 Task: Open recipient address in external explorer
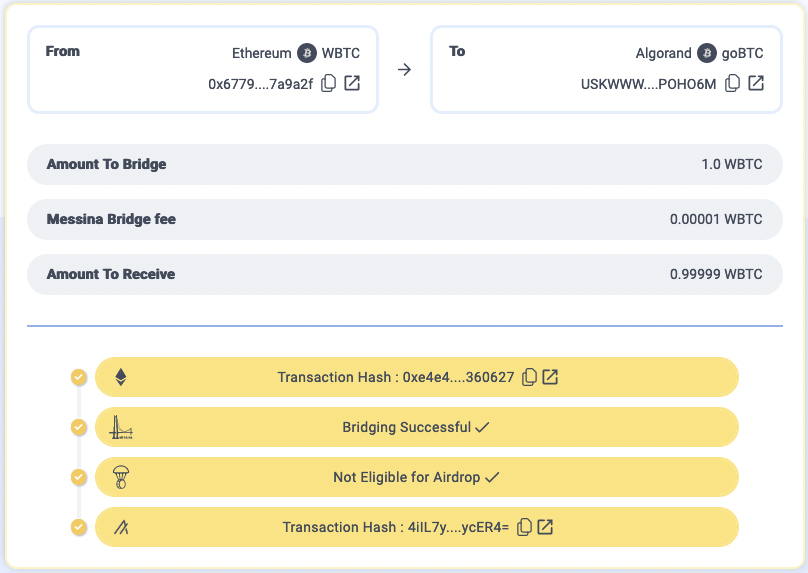click(x=756, y=84)
